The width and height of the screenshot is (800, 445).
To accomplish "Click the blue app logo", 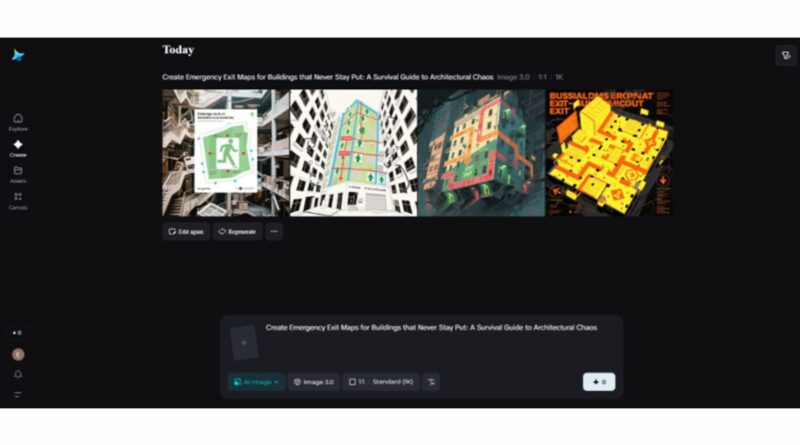I will click(18, 55).
